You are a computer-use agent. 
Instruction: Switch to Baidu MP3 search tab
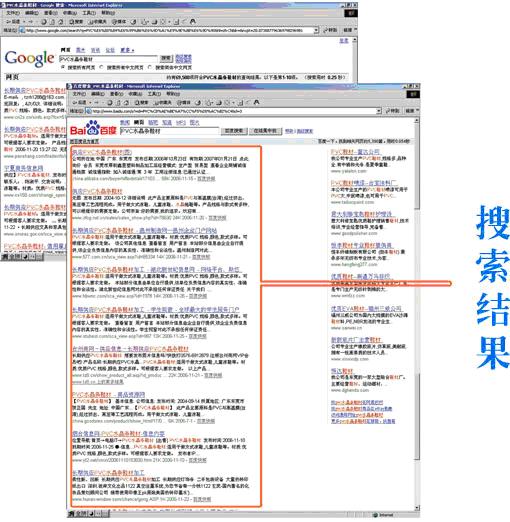pos(181,123)
